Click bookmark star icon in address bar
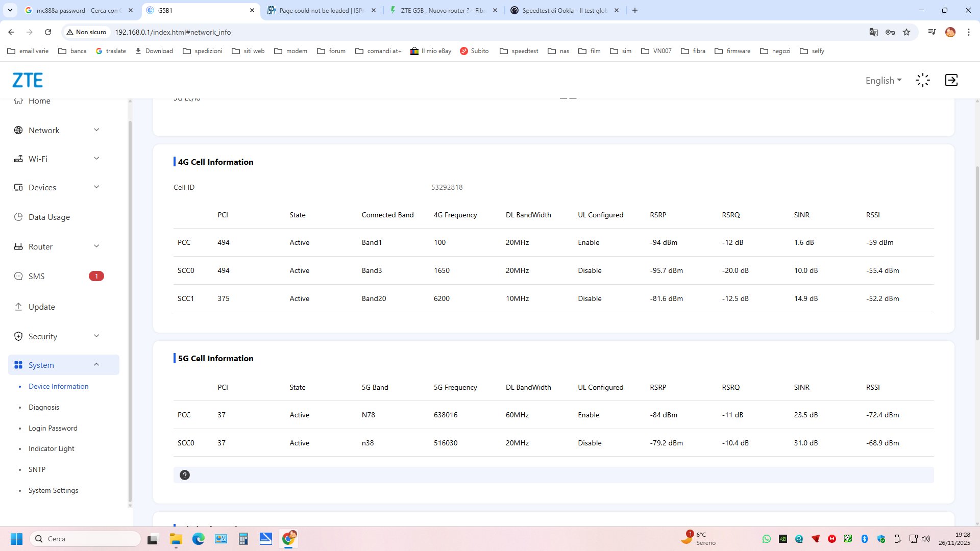 pyautogui.click(x=906, y=32)
